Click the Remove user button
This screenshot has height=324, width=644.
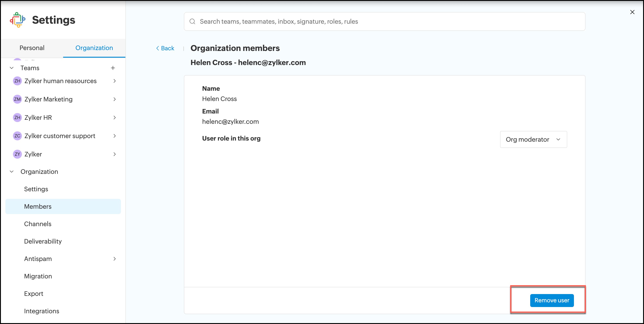pyautogui.click(x=551, y=300)
